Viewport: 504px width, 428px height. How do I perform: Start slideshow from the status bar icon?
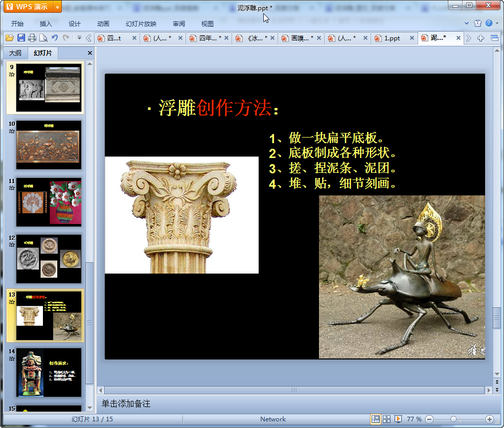pos(398,419)
